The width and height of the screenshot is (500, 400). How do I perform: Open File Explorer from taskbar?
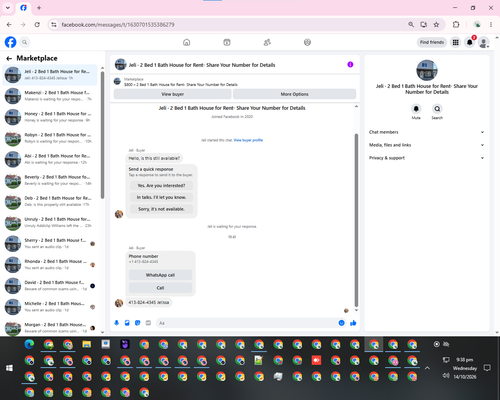click(x=87, y=344)
